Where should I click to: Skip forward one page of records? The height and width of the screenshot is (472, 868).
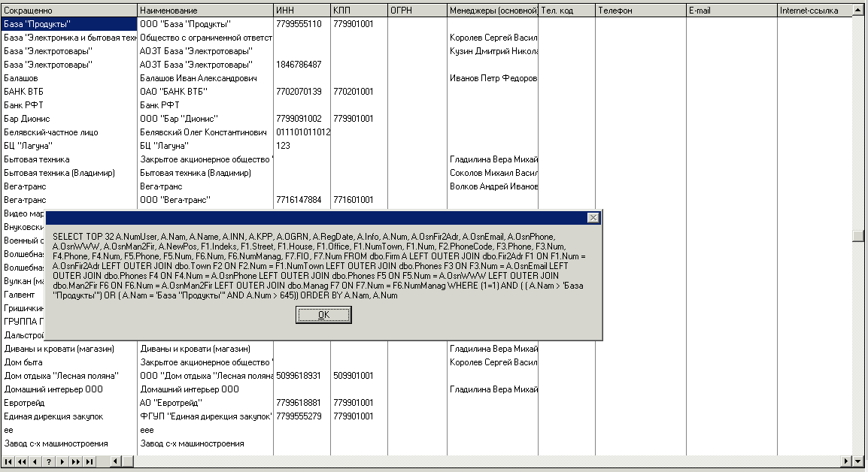(76, 461)
